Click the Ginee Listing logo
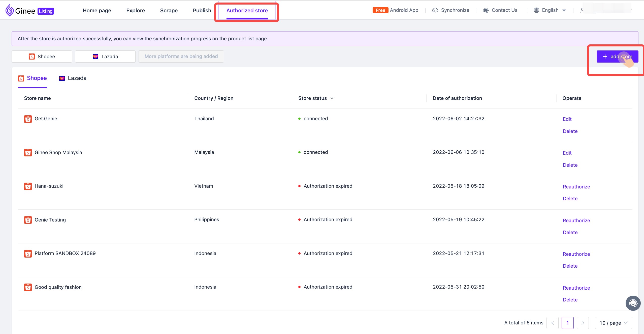644x334 pixels. tap(29, 10)
